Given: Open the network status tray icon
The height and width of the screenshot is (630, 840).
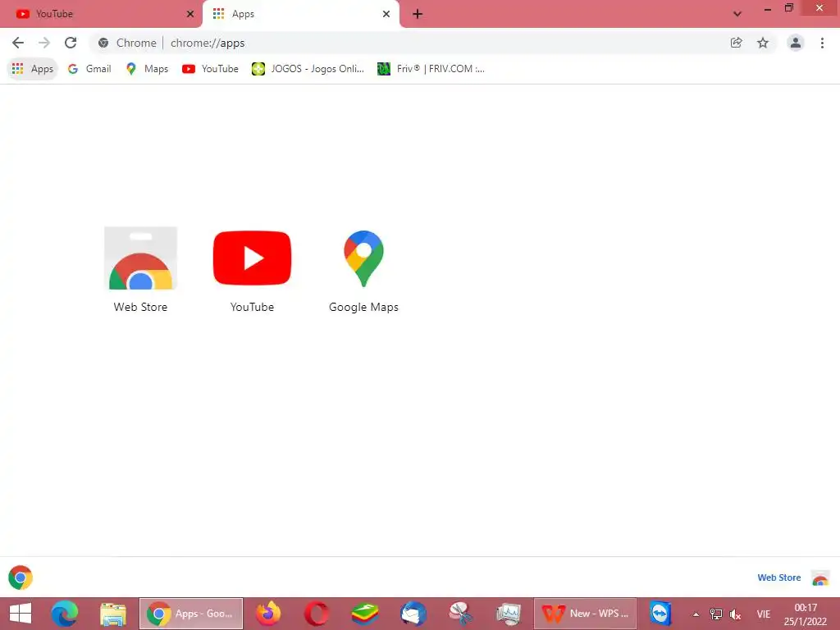Looking at the screenshot, I should pos(715,614).
